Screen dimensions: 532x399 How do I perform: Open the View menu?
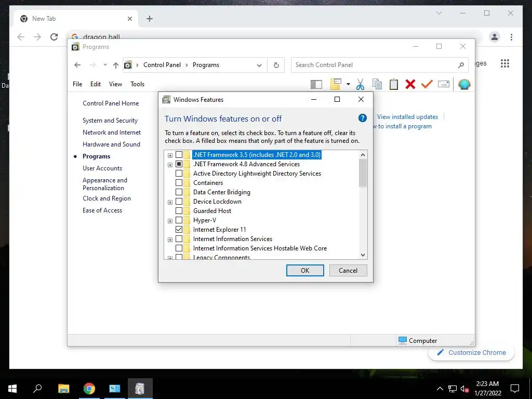point(115,84)
